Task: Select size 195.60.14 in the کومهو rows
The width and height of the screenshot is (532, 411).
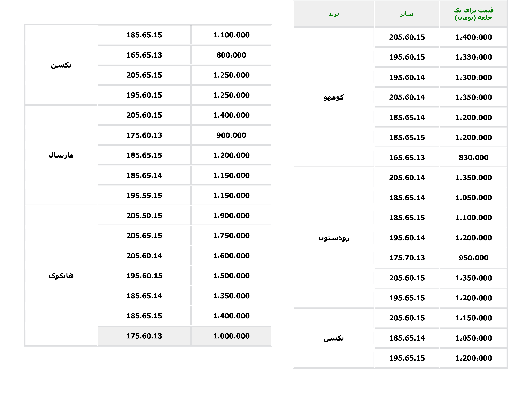Action: point(407,77)
